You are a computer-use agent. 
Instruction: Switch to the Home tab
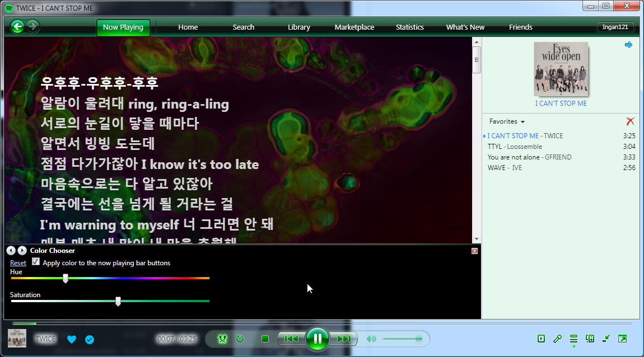[188, 27]
